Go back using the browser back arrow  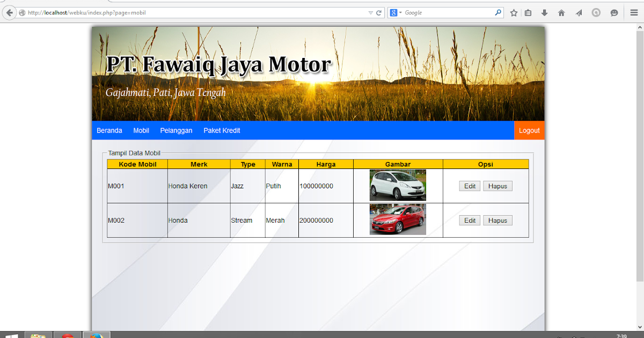(x=9, y=12)
